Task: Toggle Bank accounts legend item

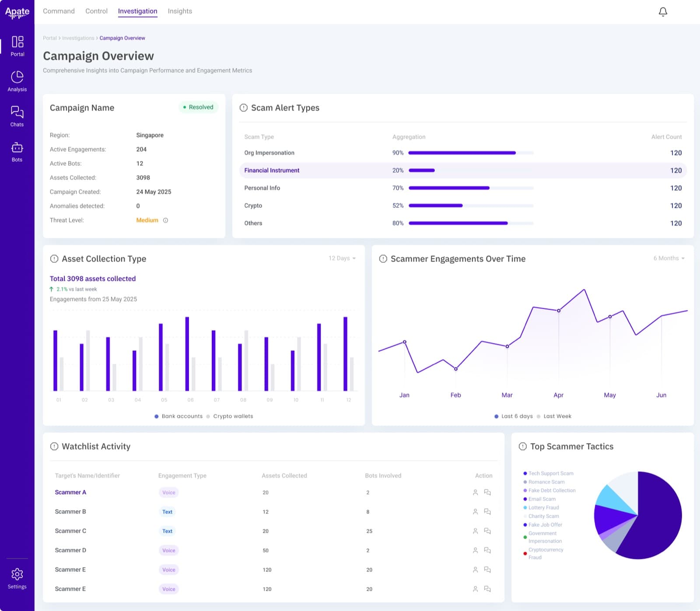Action: 178,416
